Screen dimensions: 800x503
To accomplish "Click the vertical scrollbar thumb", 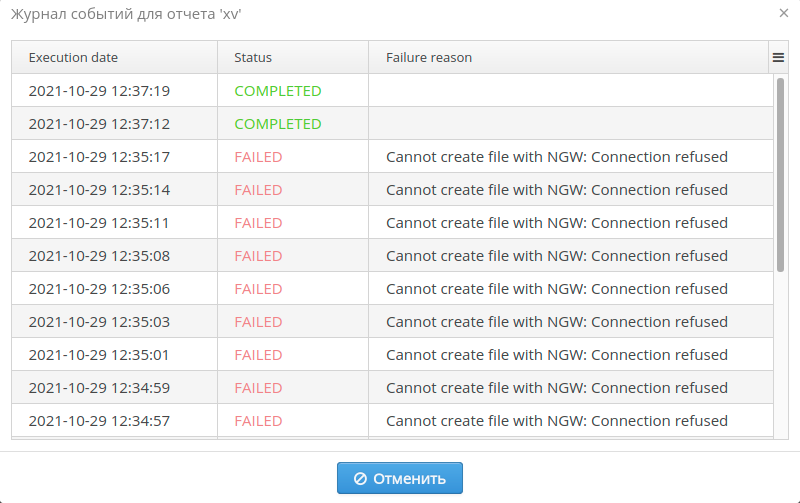I will 780,174.
